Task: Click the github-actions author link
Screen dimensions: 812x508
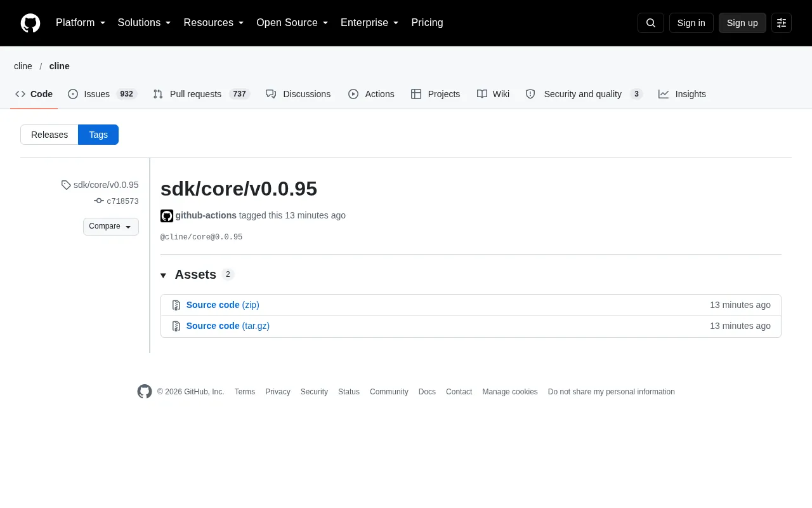Action: [x=206, y=215]
